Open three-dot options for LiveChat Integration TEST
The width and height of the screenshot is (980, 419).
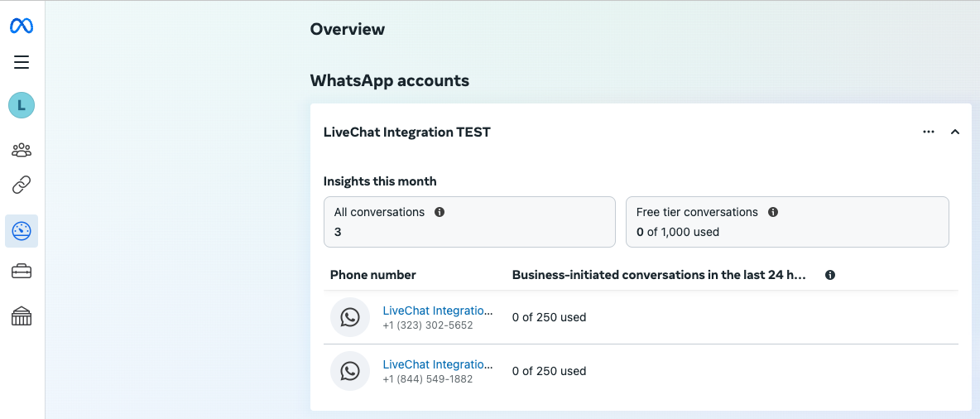pos(929,132)
